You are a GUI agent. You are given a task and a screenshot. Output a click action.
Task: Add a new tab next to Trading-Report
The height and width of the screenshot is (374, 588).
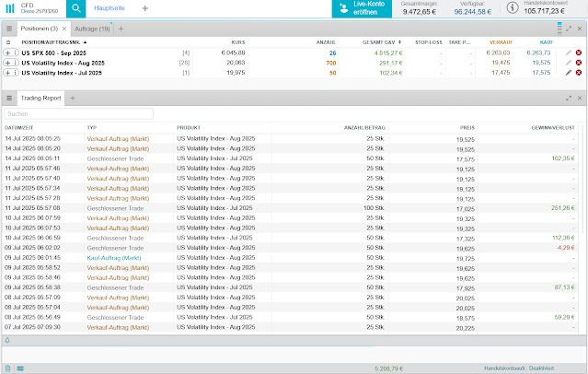(x=73, y=98)
